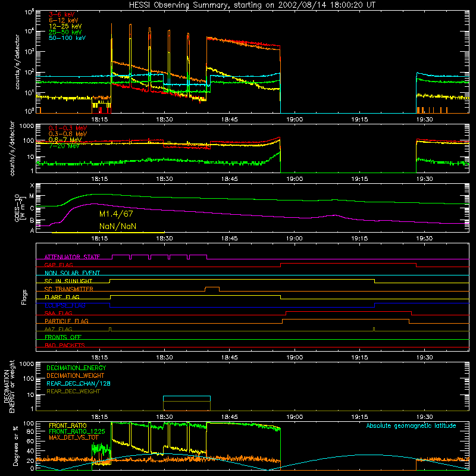Select the DECIMATION_ENERGY legend label
This screenshot has width=476, height=476.
click(76, 368)
